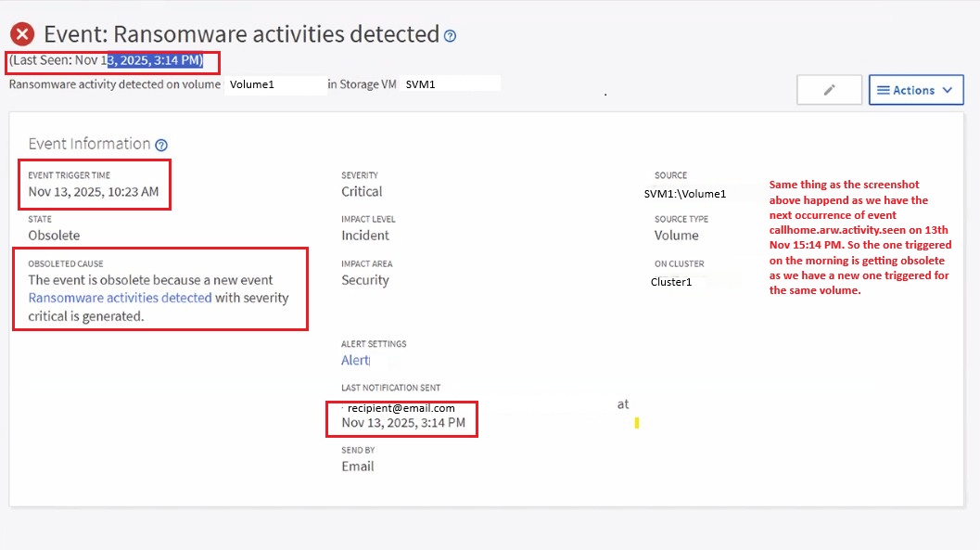This screenshot has height=550, width=980.
Task: Click the SVM1 name in the description
Action: coord(420,84)
